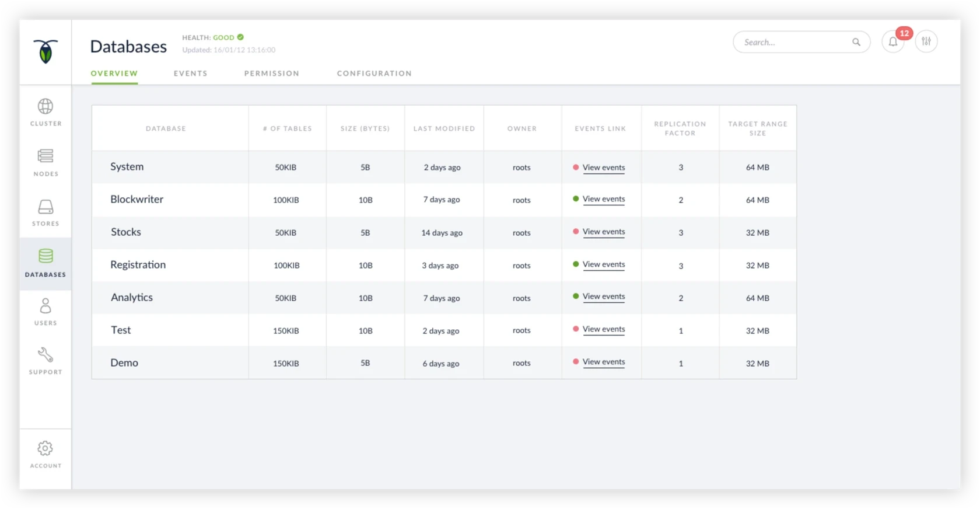Open Support wrench icon
Image resolution: width=980 pixels, height=509 pixels.
click(45, 361)
